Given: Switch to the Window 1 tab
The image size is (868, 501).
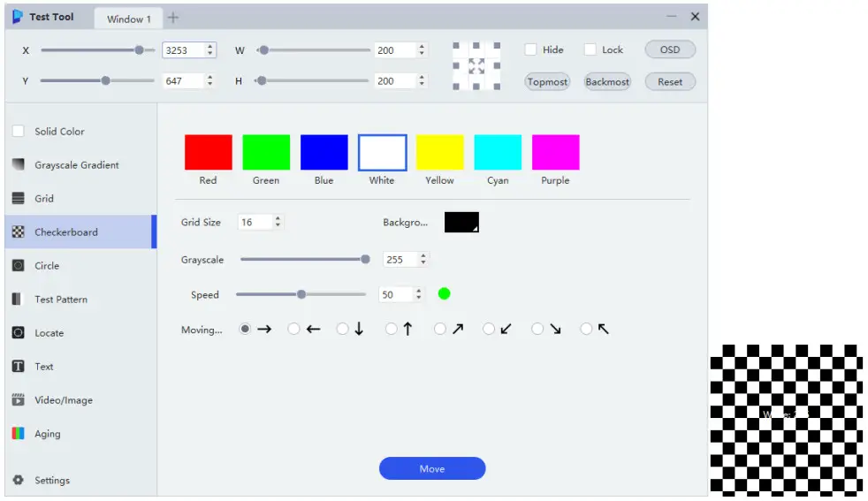Looking at the screenshot, I should (128, 19).
